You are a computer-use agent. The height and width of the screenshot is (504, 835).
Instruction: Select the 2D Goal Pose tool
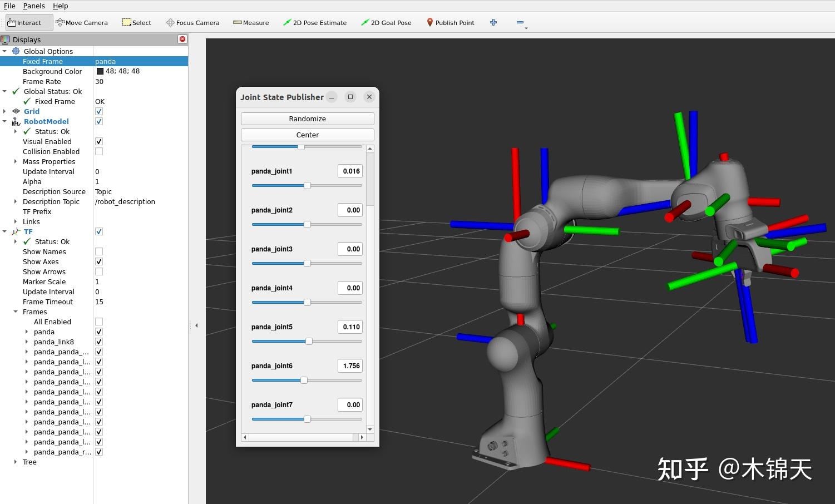point(386,22)
